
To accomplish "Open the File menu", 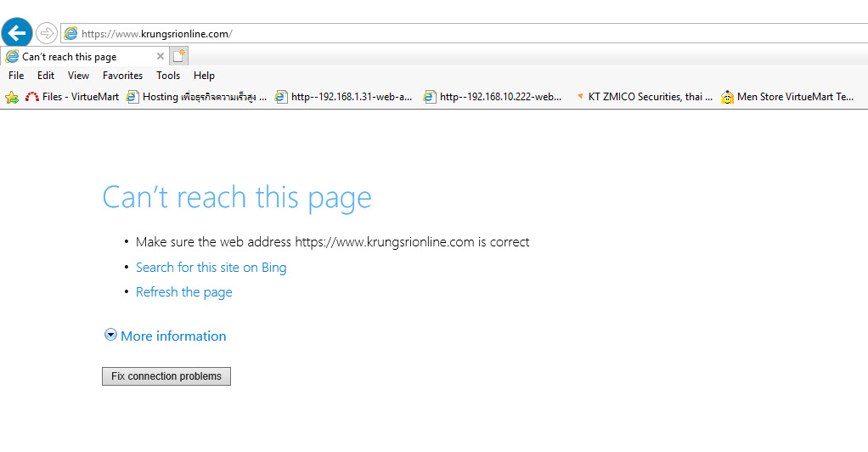I will tap(16, 76).
